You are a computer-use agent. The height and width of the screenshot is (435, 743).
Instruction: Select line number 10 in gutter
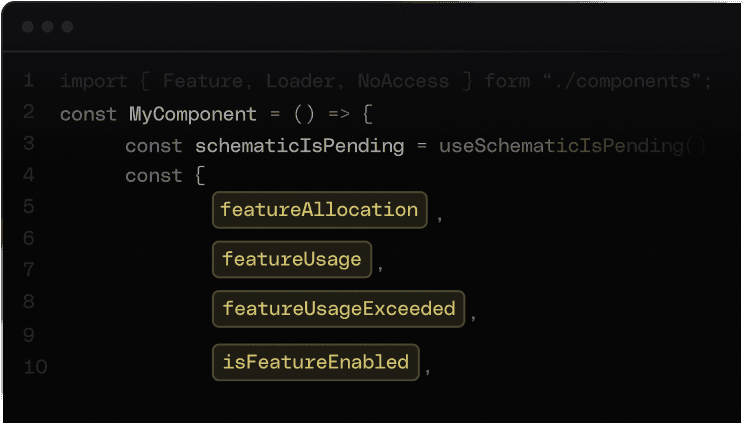click(x=34, y=367)
